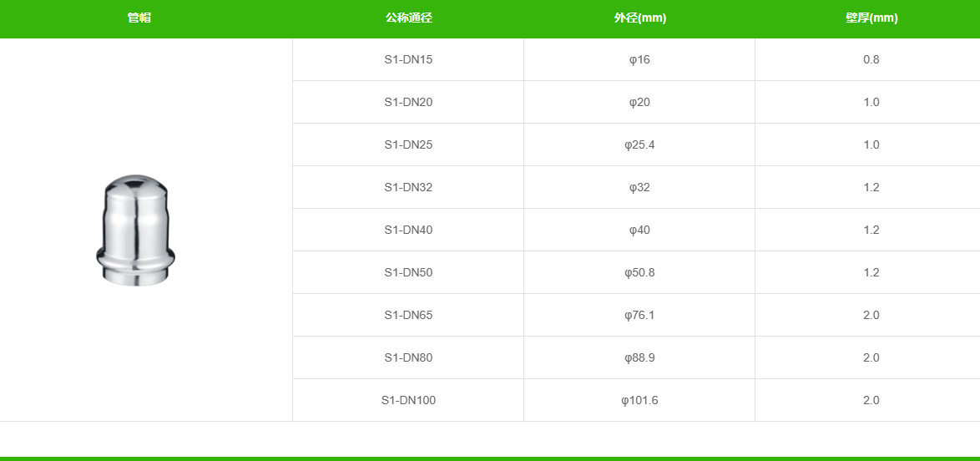The image size is (980, 461).
Task: Select the S1-DN80 cell
Action: coord(408,357)
